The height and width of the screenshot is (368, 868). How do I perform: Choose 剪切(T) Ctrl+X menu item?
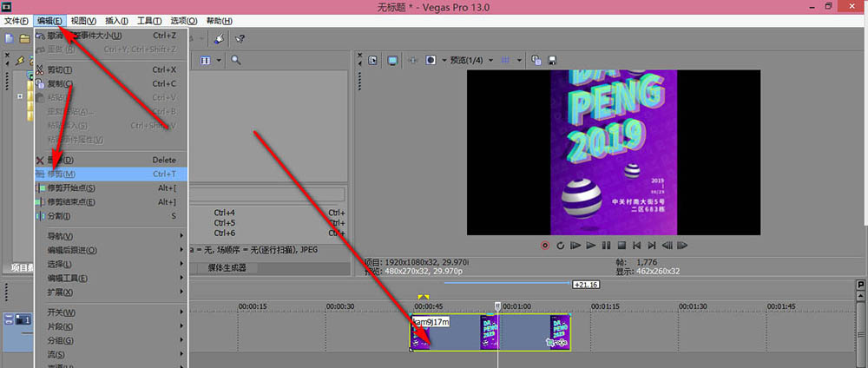111,69
